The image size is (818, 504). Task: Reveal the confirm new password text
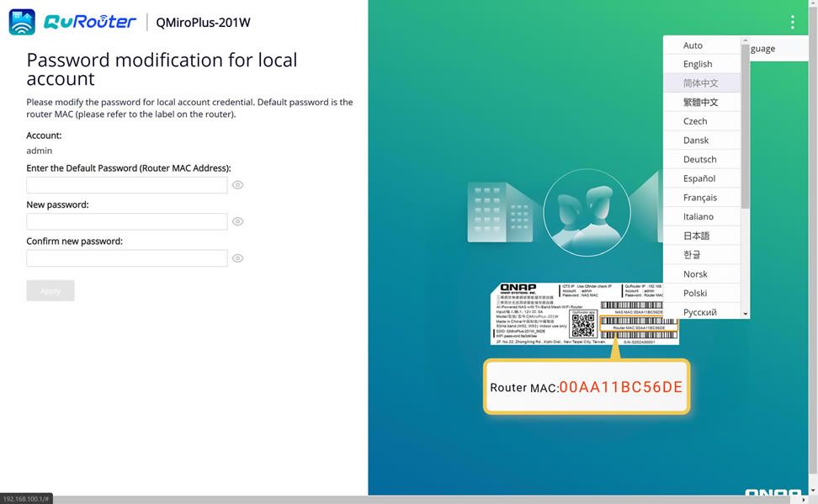238,258
